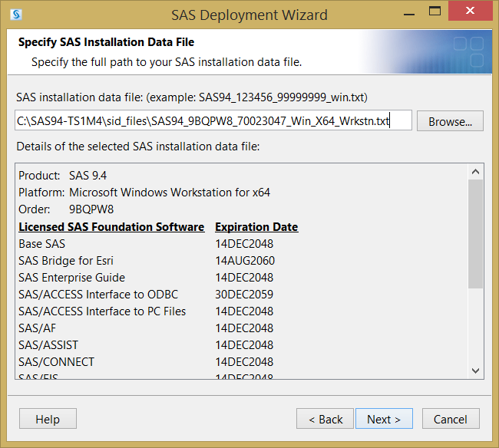Screen dimensions: 499x448
Task: Click the scroll down arrow in details list
Action: 475,371
